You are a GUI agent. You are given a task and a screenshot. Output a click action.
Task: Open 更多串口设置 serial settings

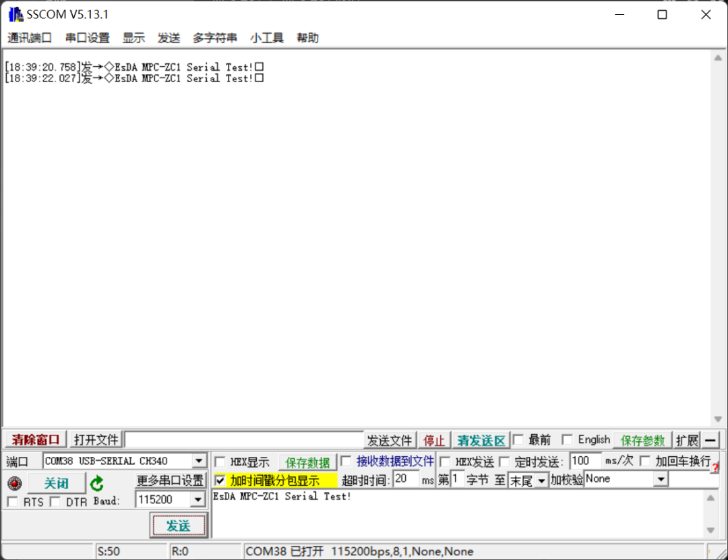[x=171, y=480]
